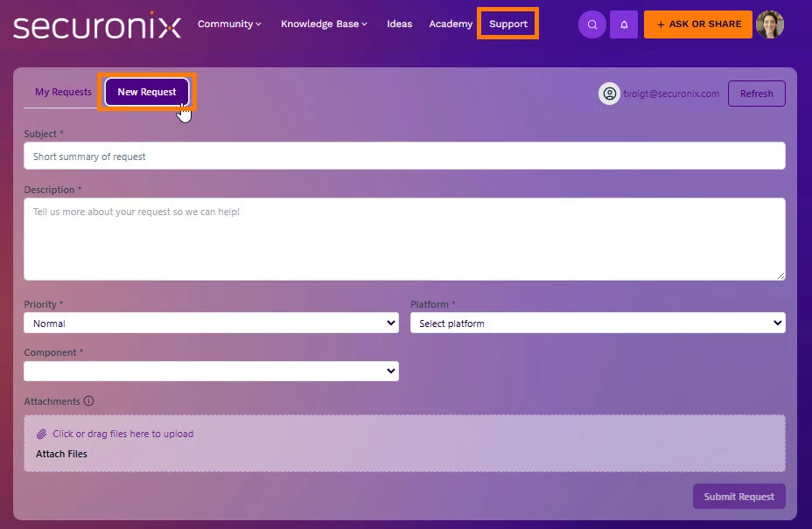Viewport: 812px width, 529px height.
Task: Click the Ask or Share button
Action: [698, 24]
